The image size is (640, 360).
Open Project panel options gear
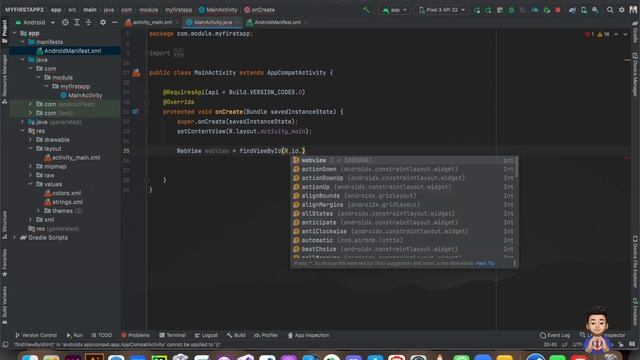[103, 22]
